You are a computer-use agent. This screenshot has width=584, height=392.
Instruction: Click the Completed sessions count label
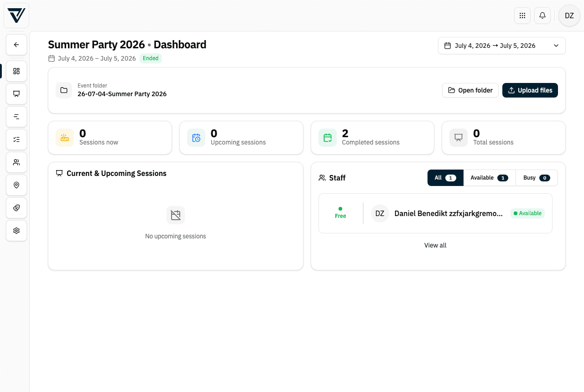[x=371, y=142]
